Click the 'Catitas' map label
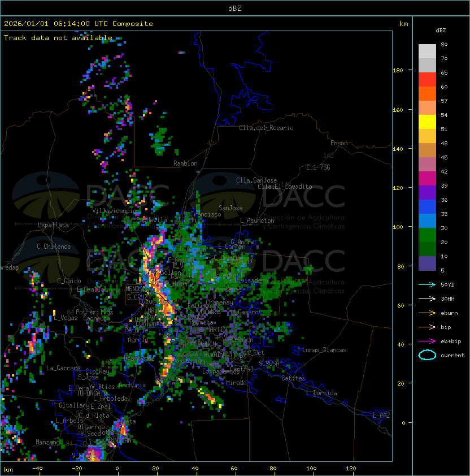The width and height of the screenshot is (470, 476). (293, 378)
